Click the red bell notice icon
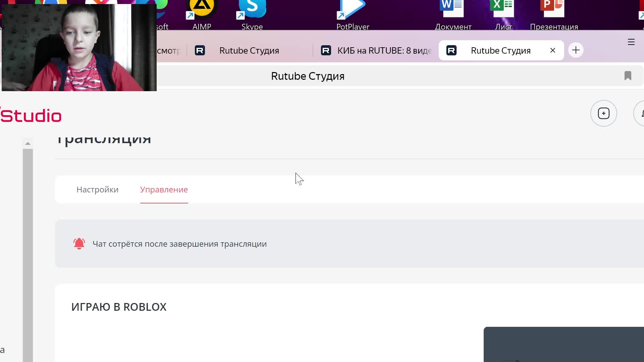The width and height of the screenshot is (644, 362). click(x=79, y=244)
